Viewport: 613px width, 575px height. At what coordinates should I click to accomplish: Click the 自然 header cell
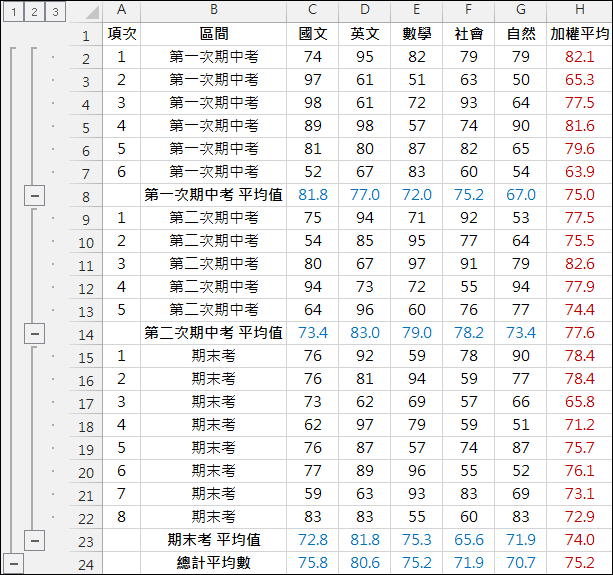point(520,34)
